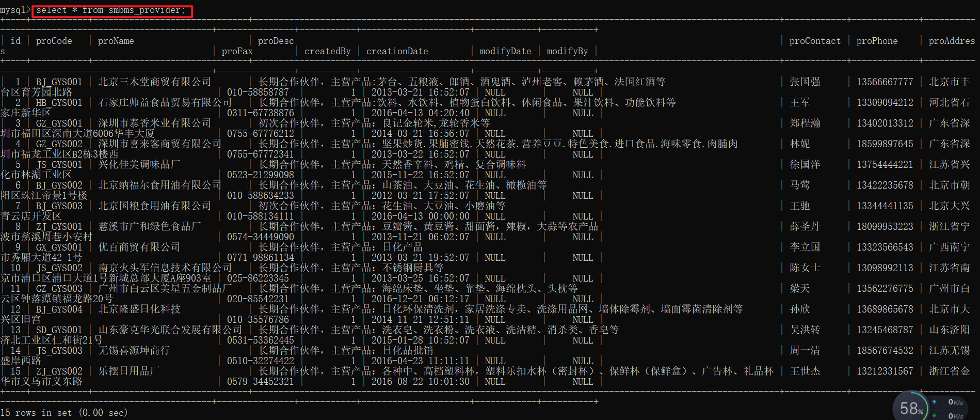Click the code 'SD_GYS001'

click(59, 330)
